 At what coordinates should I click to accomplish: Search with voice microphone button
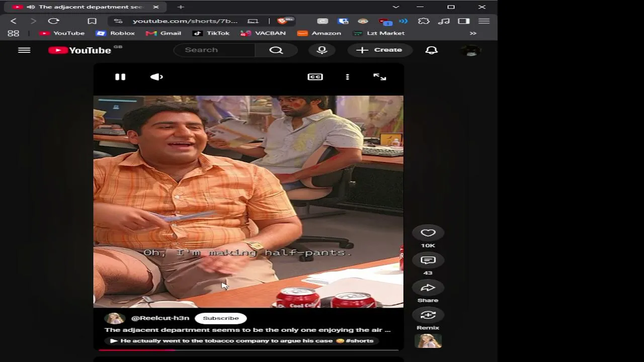pos(322,50)
